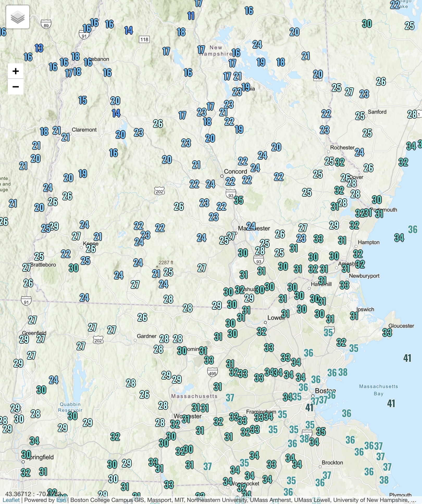Open the map layers control

click(18, 18)
